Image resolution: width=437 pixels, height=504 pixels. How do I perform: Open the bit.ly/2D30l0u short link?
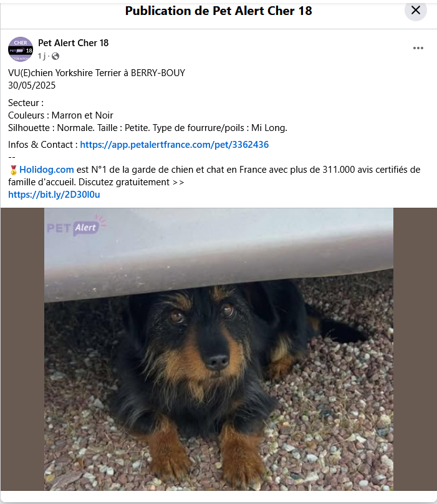click(x=54, y=195)
